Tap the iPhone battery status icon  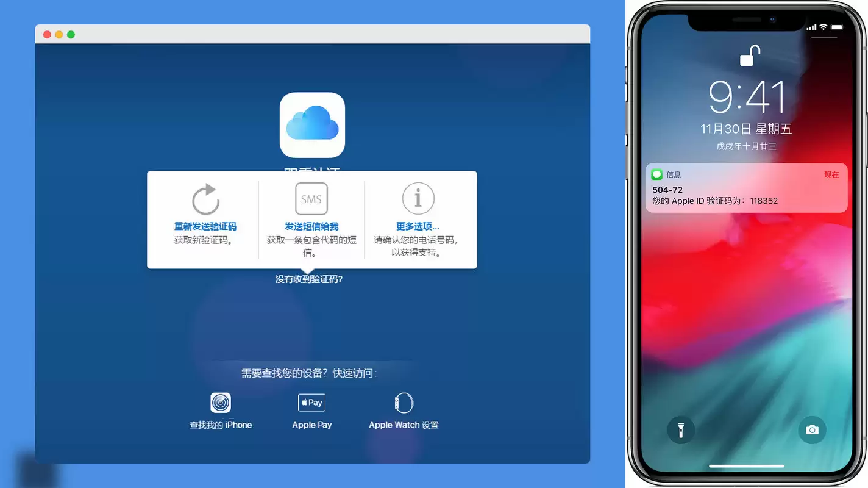tap(837, 27)
